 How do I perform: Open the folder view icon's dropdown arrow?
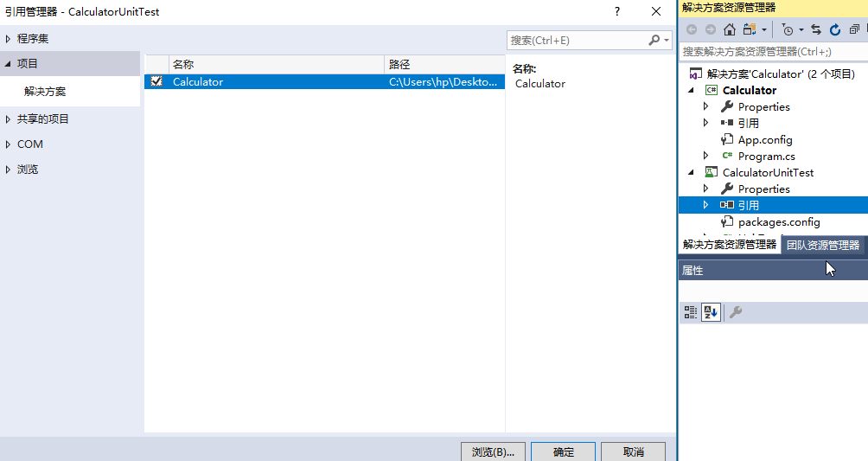pos(764,30)
